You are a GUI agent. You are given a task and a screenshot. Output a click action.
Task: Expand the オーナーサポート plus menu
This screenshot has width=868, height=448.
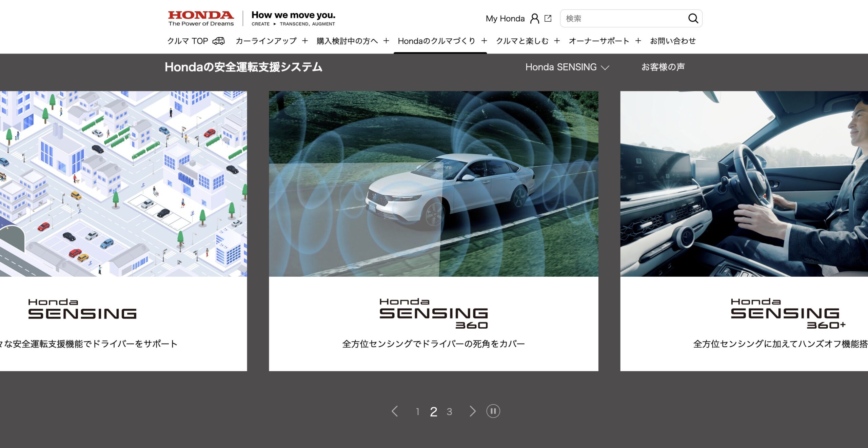(x=638, y=41)
